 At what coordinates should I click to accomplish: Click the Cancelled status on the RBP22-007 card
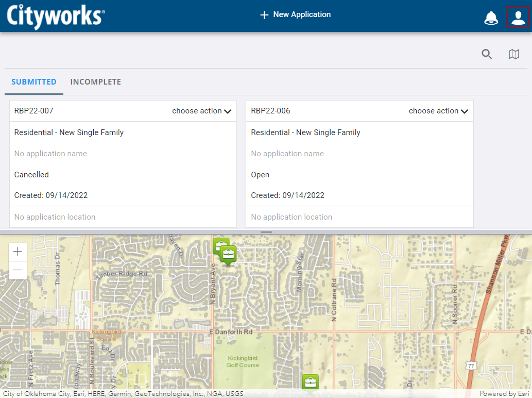point(31,175)
